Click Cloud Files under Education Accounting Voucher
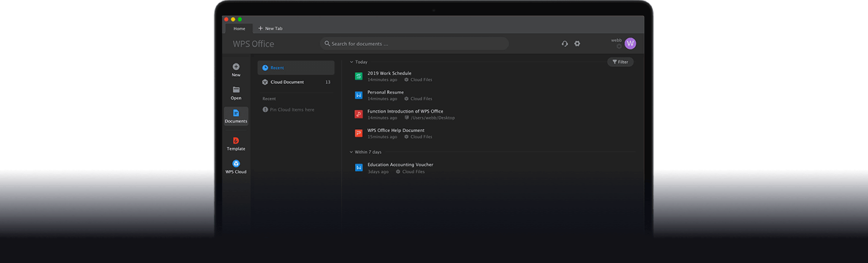Screen dimensions: 868x263 pyautogui.click(x=413, y=172)
